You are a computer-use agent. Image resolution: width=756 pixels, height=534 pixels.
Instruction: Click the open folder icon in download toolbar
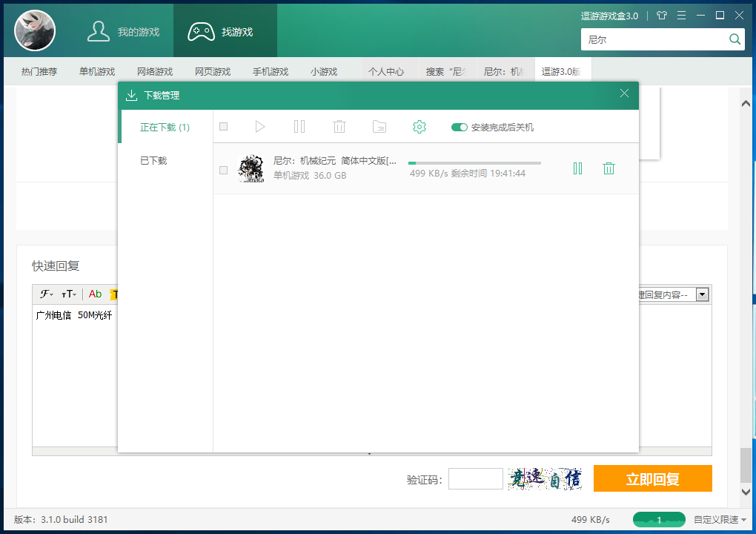click(379, 126)
